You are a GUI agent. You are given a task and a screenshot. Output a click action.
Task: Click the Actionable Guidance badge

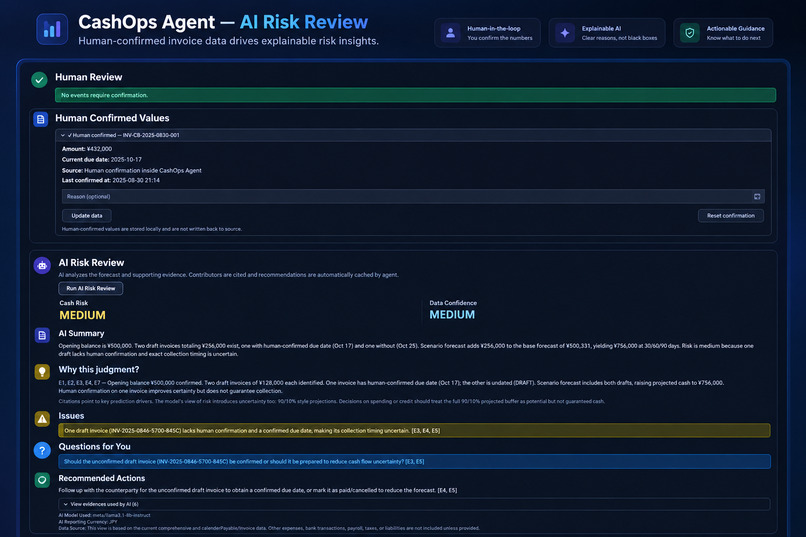[x=723, y=33]
